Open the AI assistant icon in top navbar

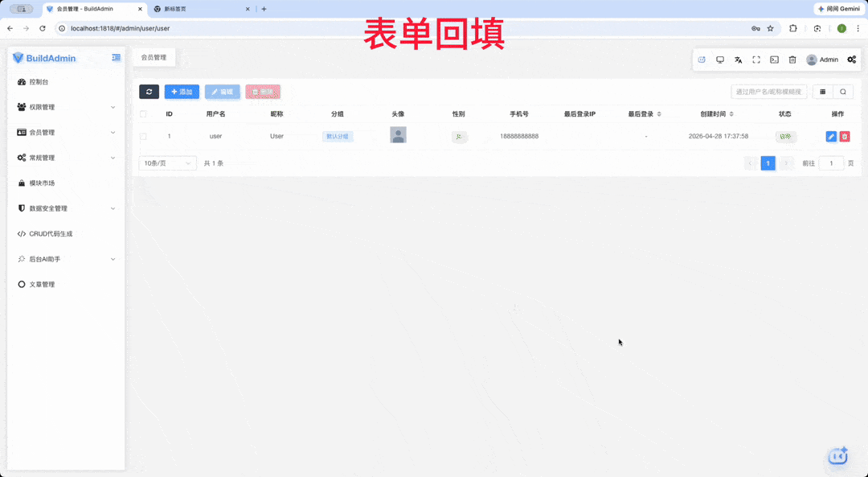point(702,60)
